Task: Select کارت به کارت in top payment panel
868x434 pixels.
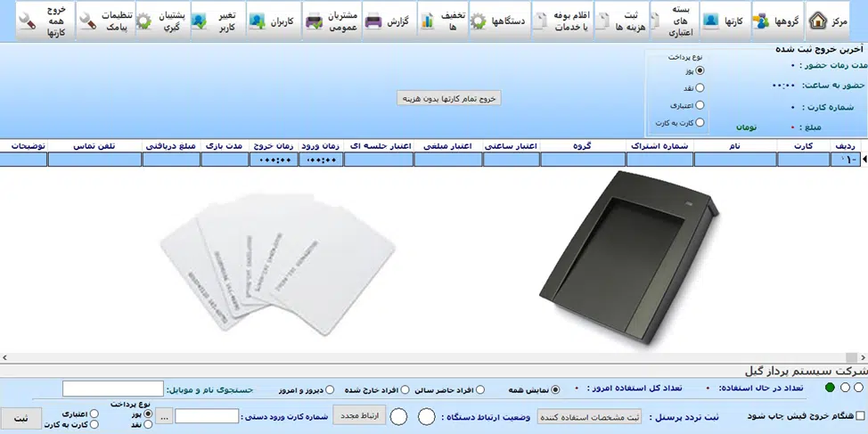Action: 700,122
